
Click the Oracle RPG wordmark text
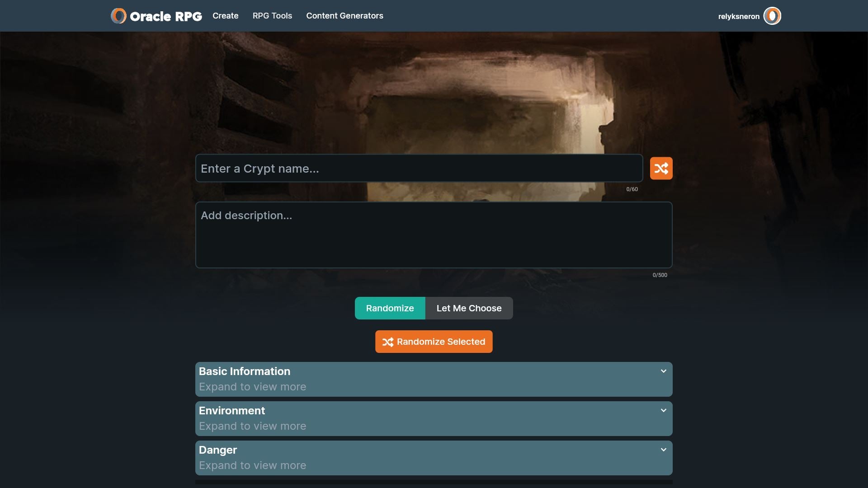(x=166, y=16)
